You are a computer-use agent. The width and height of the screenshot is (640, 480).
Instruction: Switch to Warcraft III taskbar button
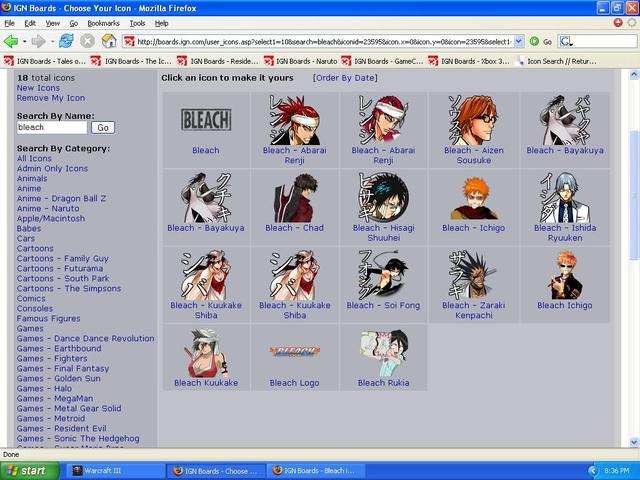[115, 471]
